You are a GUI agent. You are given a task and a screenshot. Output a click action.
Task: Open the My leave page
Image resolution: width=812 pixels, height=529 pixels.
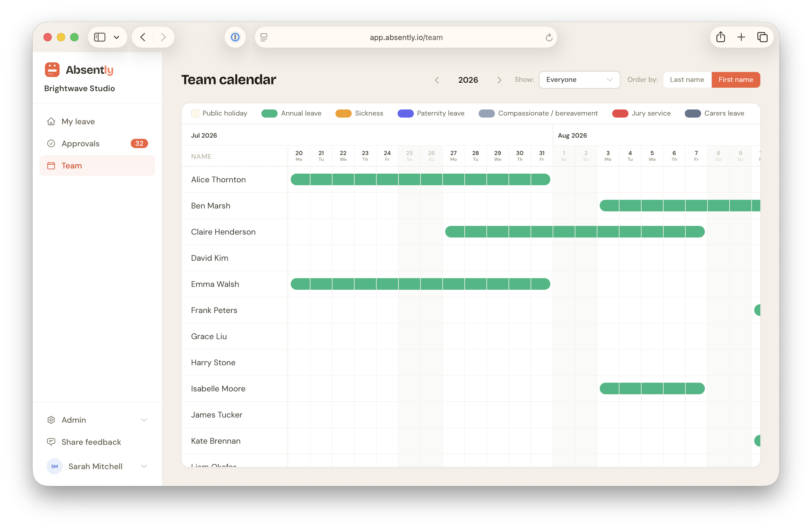[78, 121]
